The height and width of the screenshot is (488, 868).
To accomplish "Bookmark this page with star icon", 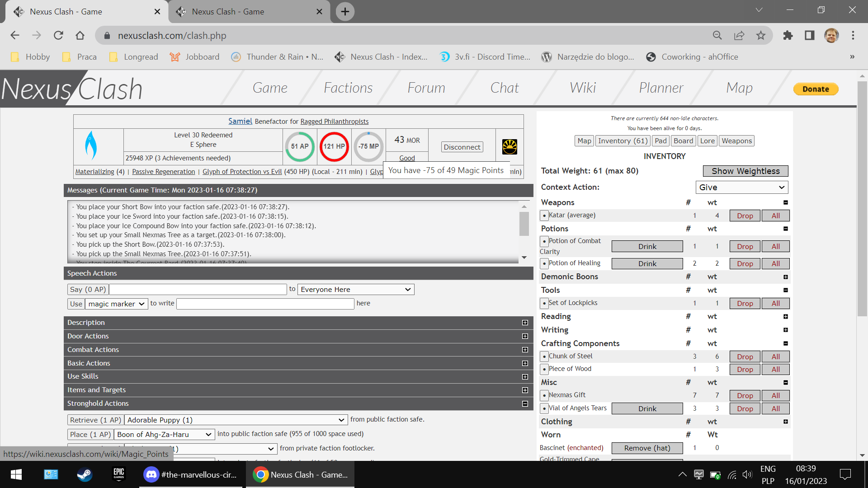I will click(761, 35).
